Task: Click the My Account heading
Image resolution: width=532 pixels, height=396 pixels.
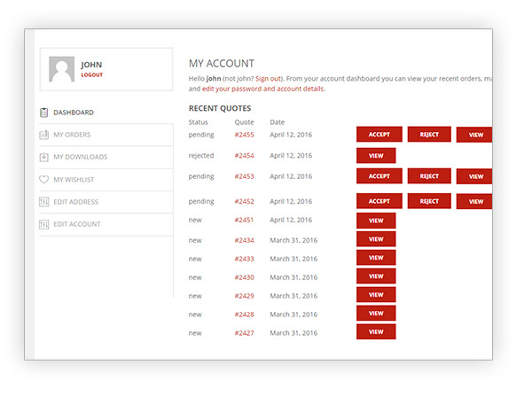Action: 222,64
